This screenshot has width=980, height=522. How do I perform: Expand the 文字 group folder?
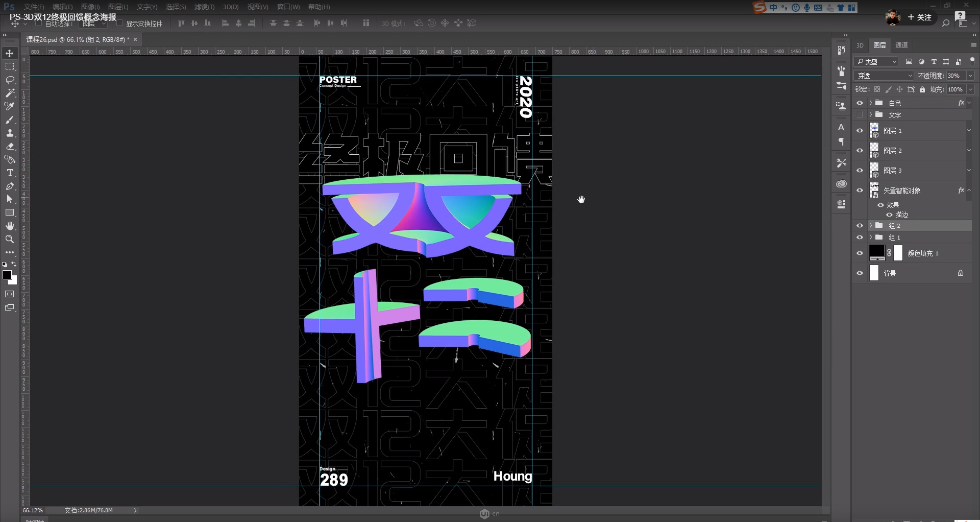coord(871,115)
